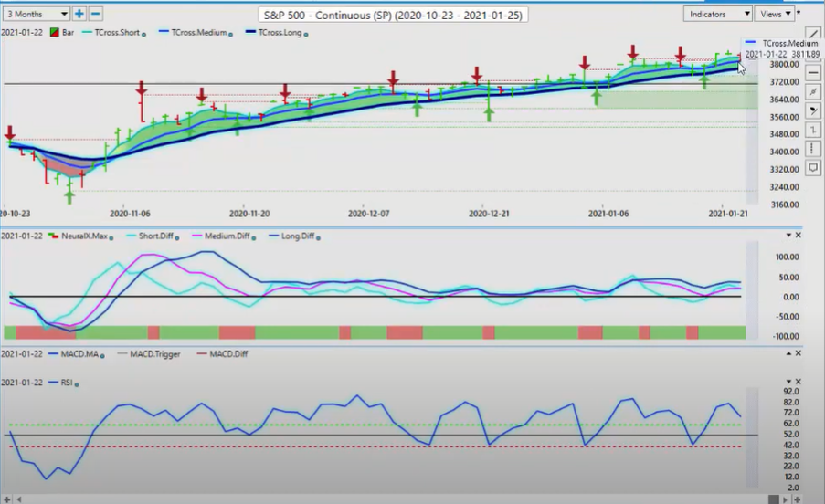The width and height of the screenshot is (825, 504).
Task: Click the RSI legend label
Action: point(67,383)
